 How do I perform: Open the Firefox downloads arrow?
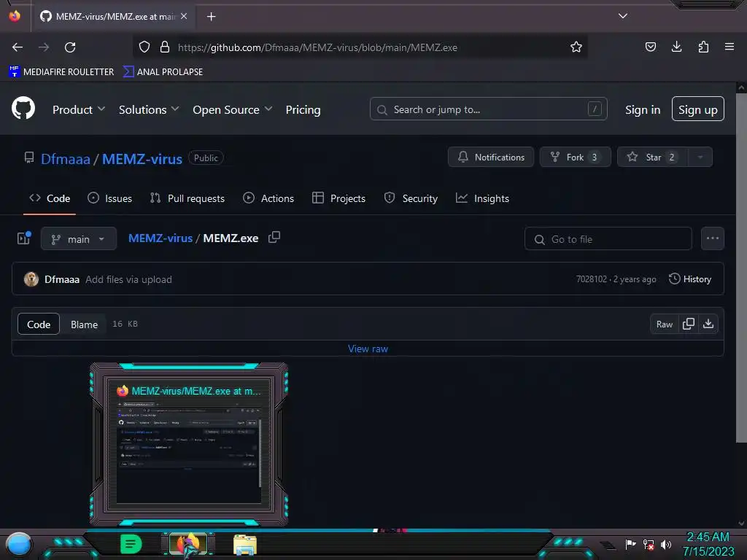coord(676,47)
